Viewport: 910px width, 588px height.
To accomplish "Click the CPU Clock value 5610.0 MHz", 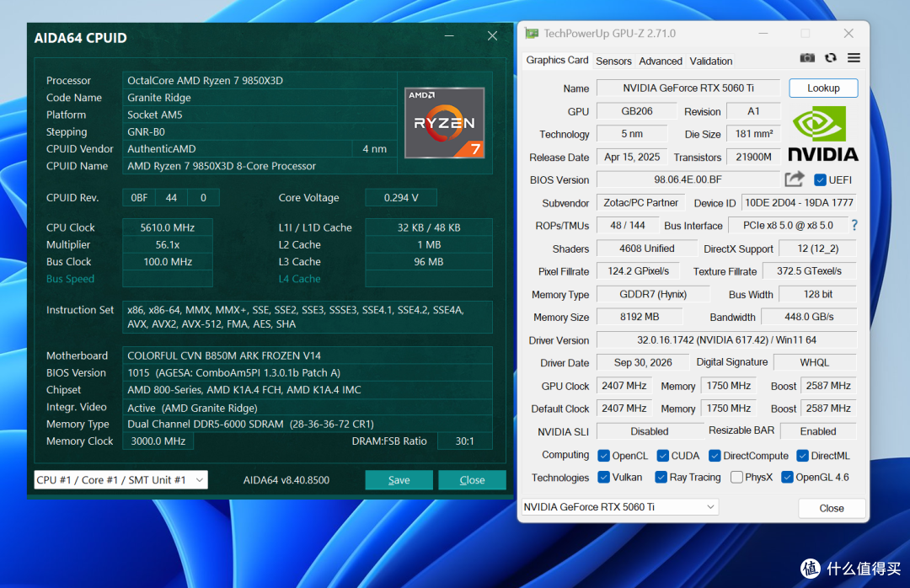I will 168,227.
